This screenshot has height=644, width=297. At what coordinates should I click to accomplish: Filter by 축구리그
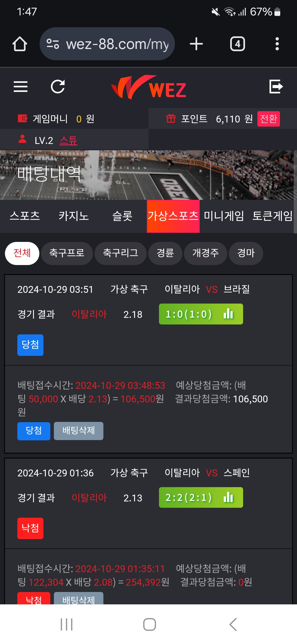click(x=120, y=253)
